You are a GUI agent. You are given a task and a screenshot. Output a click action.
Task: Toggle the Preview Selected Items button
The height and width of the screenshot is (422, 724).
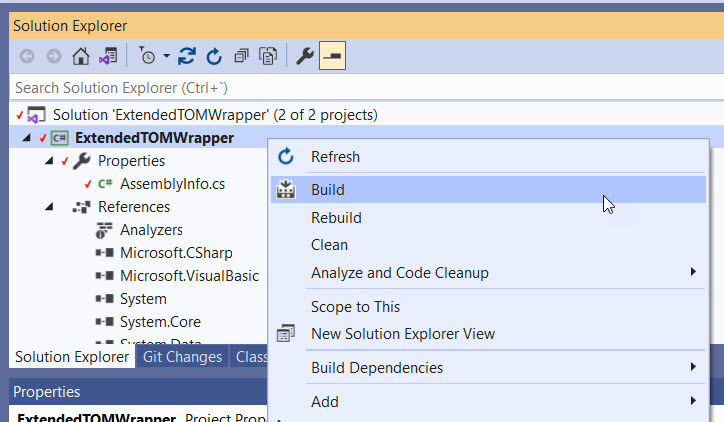coord(332,57)
